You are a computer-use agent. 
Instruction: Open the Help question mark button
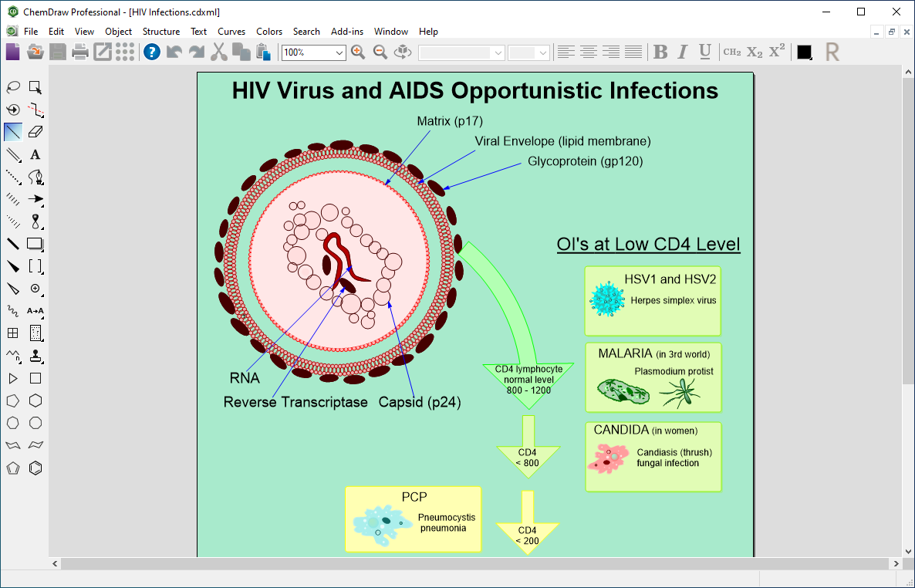click(152, 52)
